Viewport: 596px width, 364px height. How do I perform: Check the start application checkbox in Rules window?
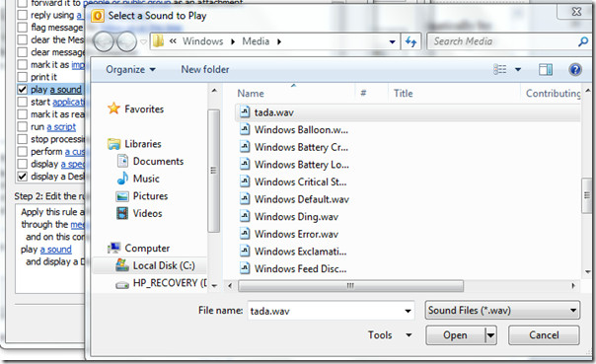pyautogui.click(x=23, y=102)
